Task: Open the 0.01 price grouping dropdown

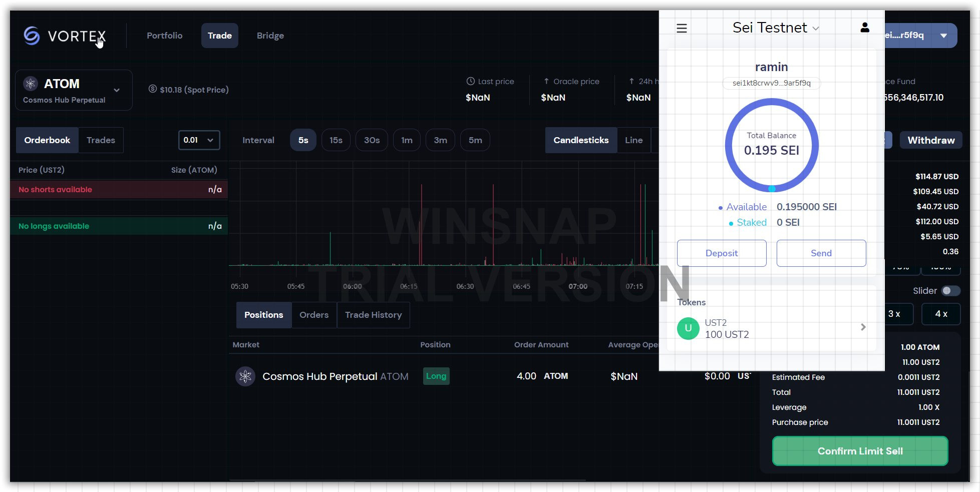Action: tap(199, 140)
